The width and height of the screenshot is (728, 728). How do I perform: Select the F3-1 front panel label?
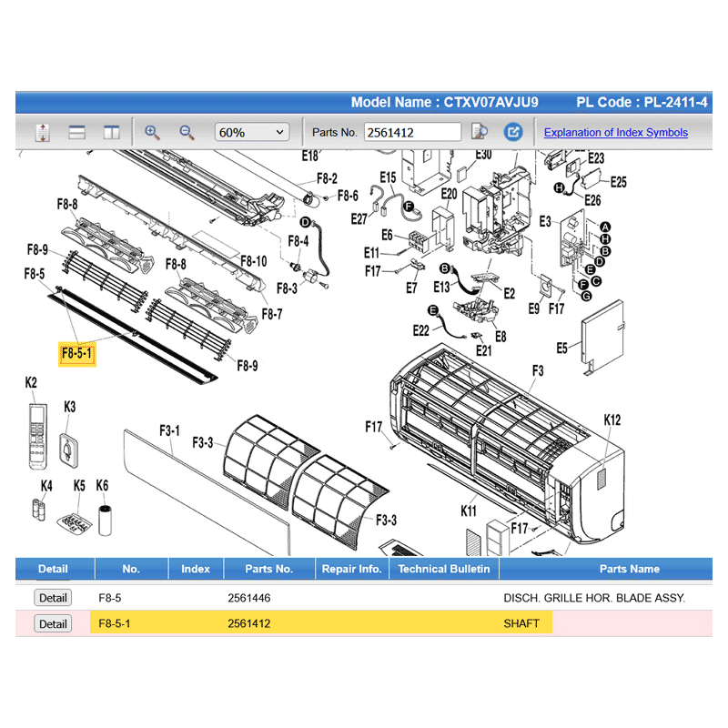pyautogui.click(x=169, y=430)
